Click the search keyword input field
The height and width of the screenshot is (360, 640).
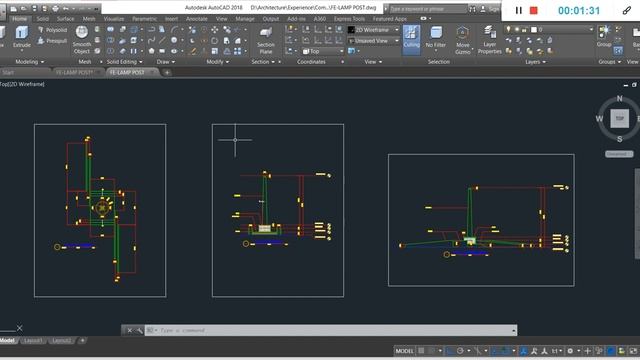pyautogui.click(x=428, y=9)
